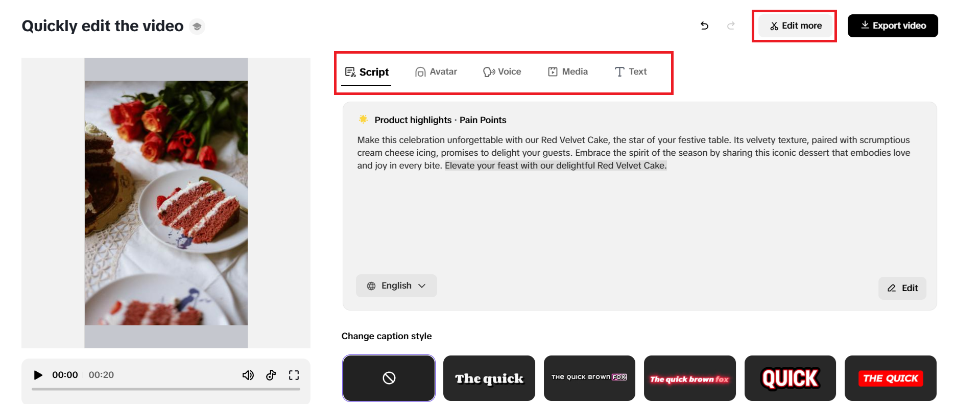Open the English language dropdown
The height and width of the screenshot is (404, 980).
[396, 286]
